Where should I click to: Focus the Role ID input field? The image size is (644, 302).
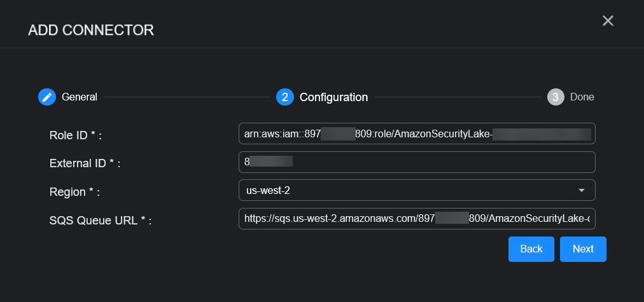coord(417,134)
